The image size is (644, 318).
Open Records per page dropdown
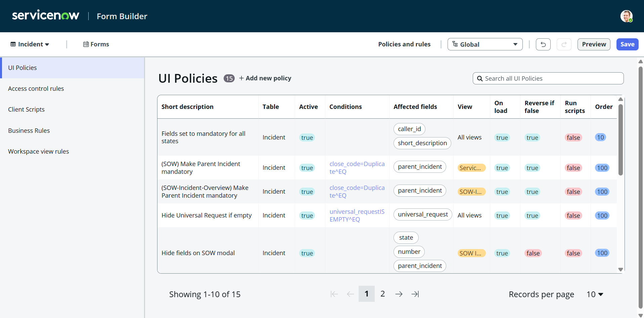tap(595, 294)
